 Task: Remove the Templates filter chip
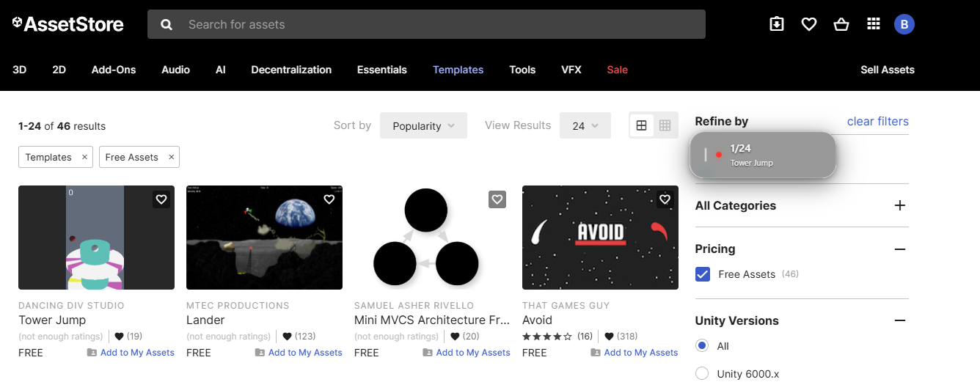click(x=84, y=157)
